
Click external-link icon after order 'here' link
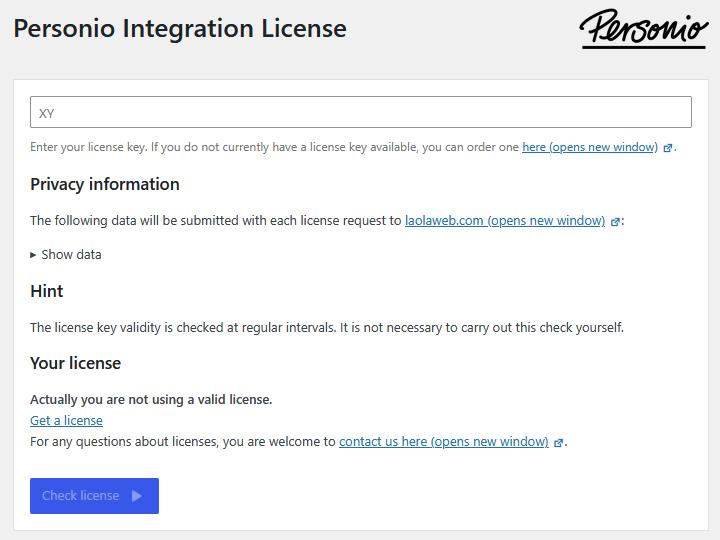coord(668,148)
